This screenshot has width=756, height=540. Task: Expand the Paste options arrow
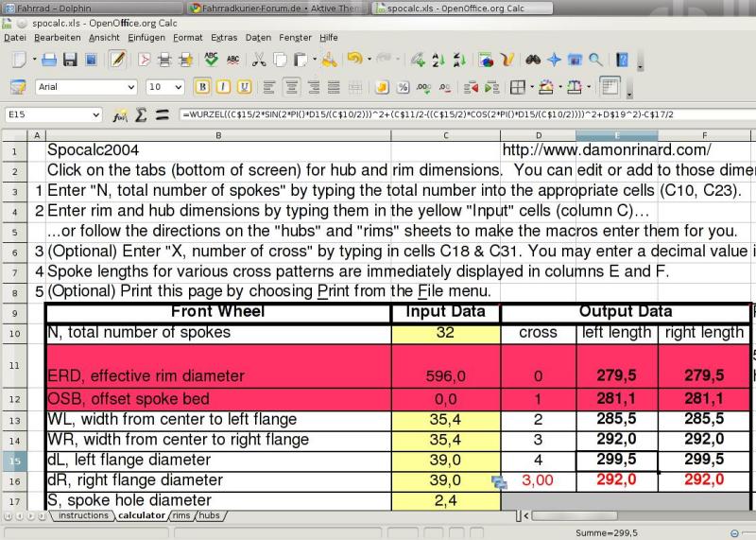click(315, 60)
